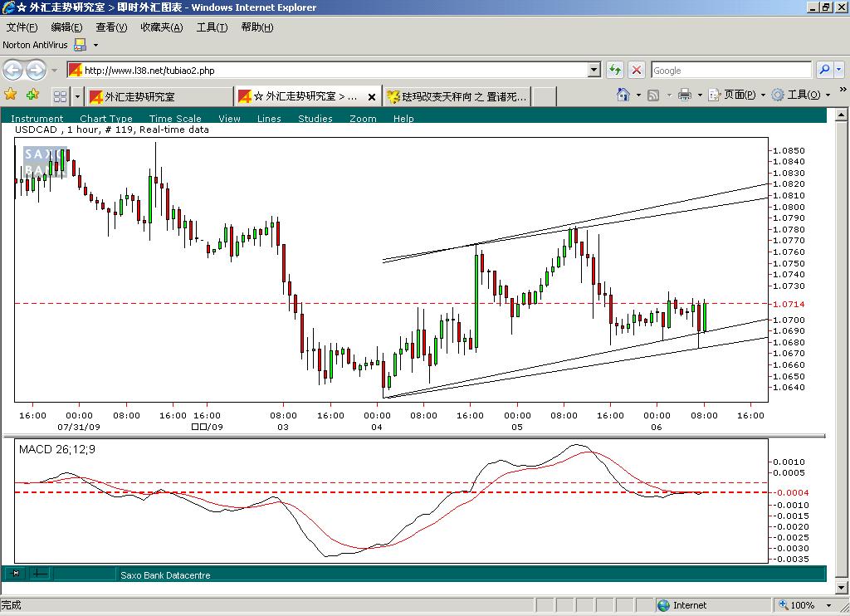Open the Chart Type menu
Screen dimensions: 850x616
[105, 118]
